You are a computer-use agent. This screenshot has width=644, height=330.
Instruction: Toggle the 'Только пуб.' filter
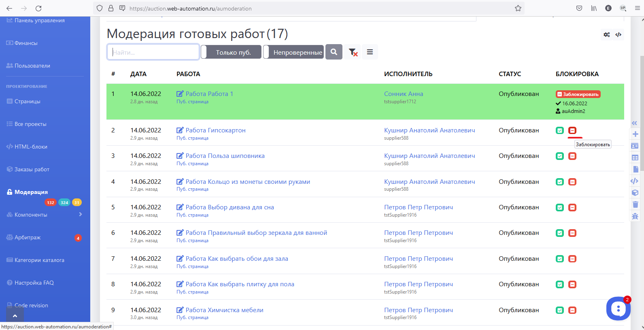(231, 52)
